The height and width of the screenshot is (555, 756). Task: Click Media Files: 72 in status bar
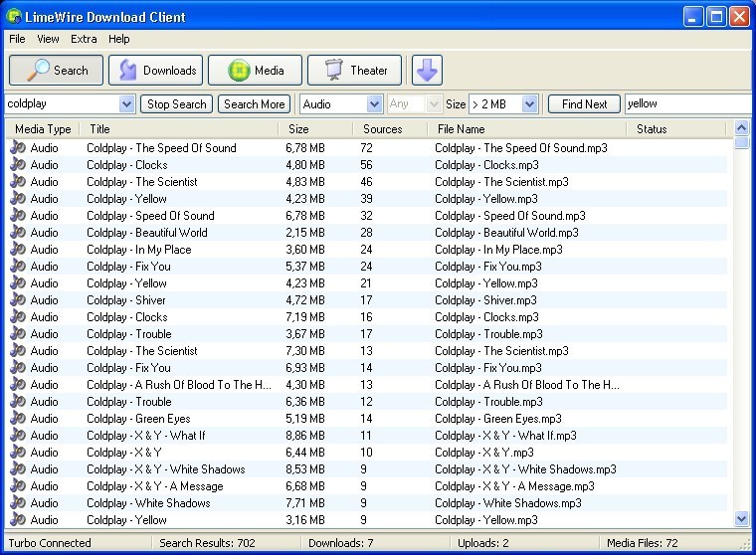point(643,543)
